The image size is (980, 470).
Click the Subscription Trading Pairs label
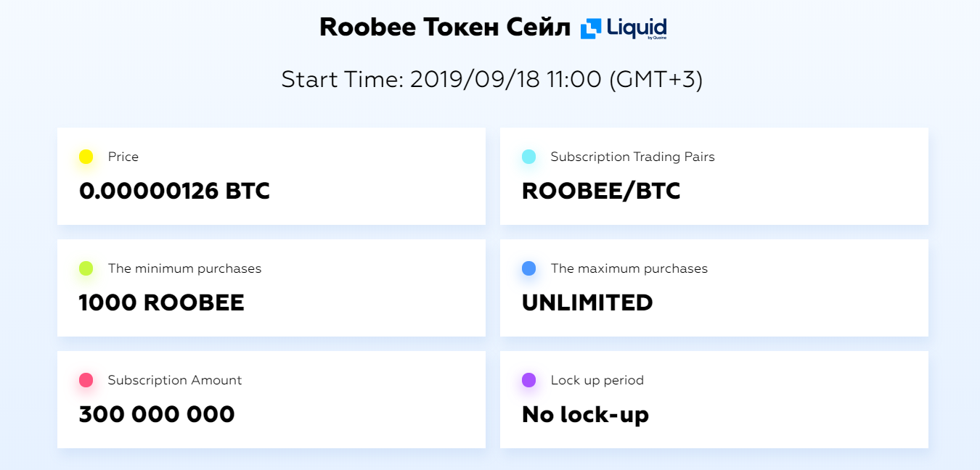point(633,157)
